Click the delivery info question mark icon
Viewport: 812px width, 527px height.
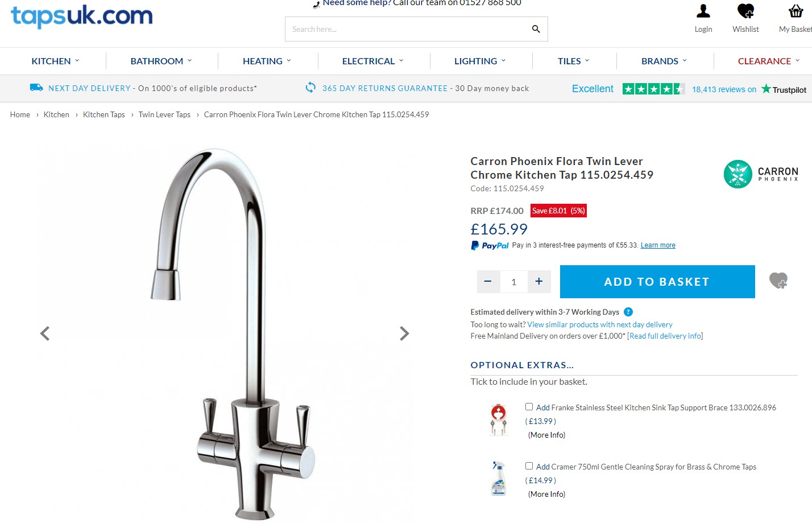coord(628,312)
